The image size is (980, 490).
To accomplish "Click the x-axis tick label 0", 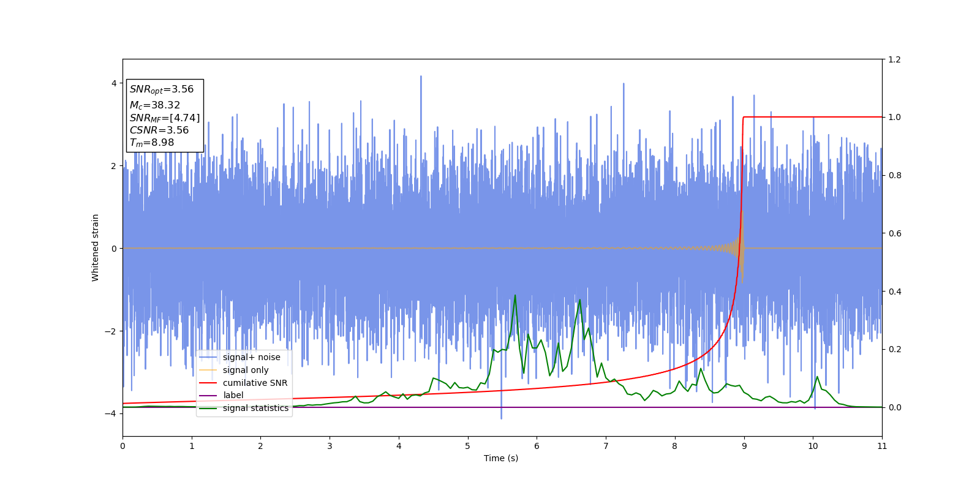I will tap(123, 446).
